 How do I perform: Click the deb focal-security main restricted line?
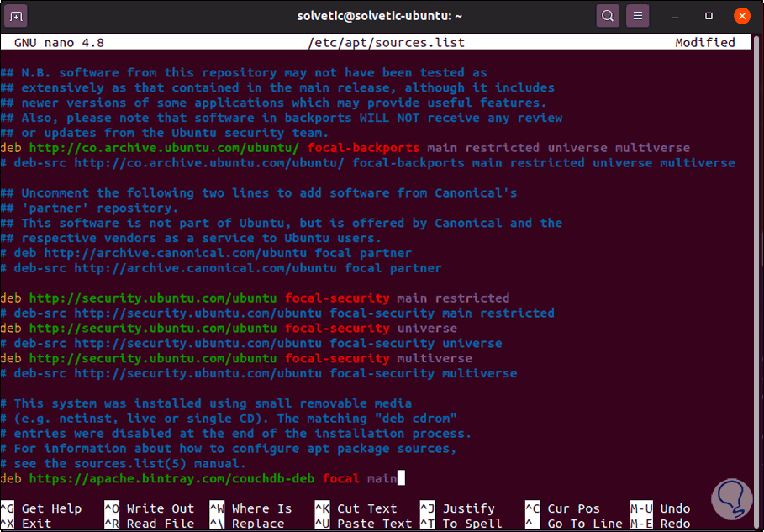tap(255, 298)
